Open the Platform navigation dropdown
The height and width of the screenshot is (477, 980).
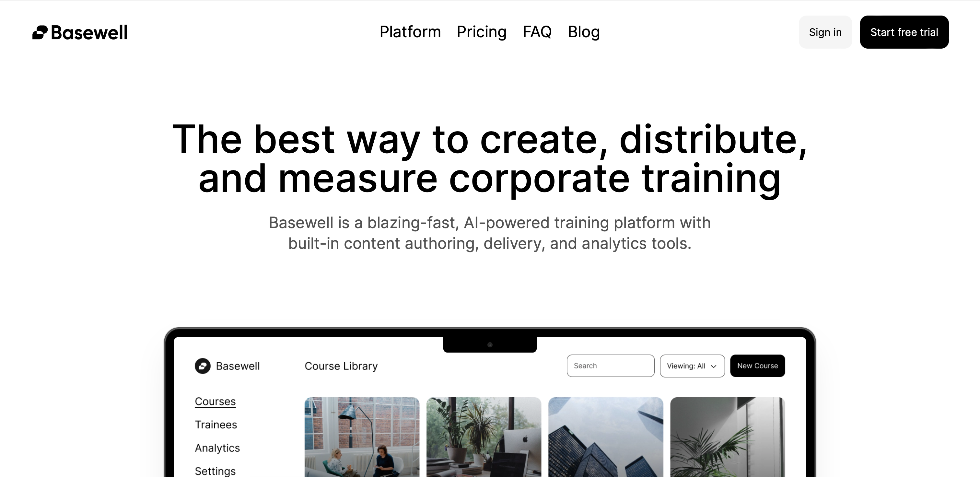409,32
